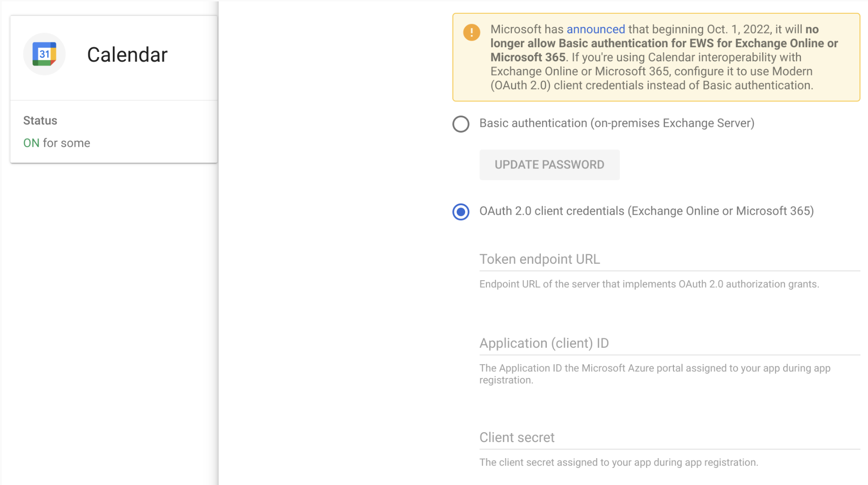
Task: Click the UPDATE PASSWORD button
Action: tap(549, 165)
